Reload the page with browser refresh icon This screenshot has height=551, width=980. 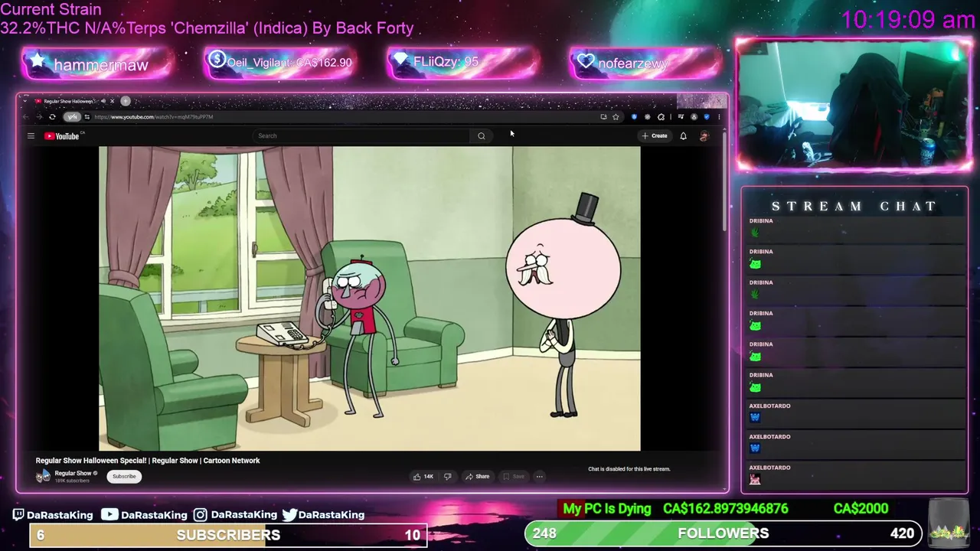(52, 117)
